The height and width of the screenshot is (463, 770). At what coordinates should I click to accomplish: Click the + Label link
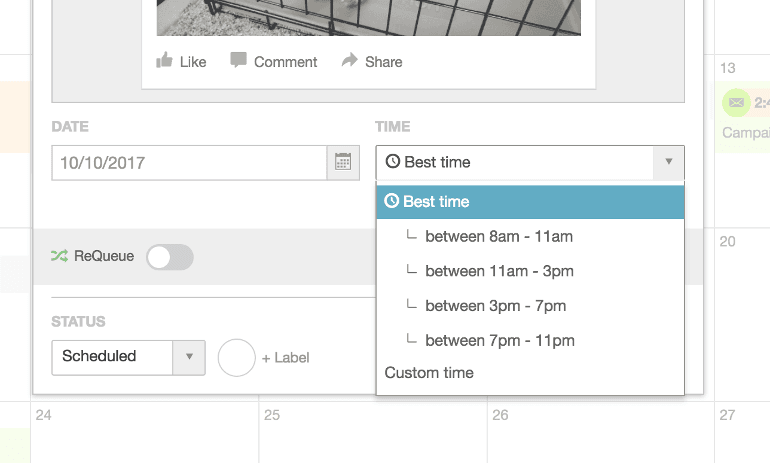[285, 357]
